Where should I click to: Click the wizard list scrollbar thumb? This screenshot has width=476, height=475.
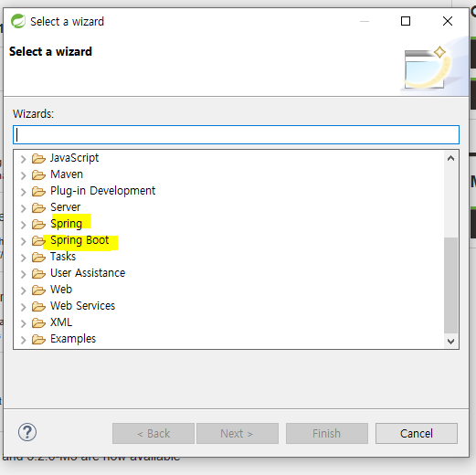[x=450, y=286]
